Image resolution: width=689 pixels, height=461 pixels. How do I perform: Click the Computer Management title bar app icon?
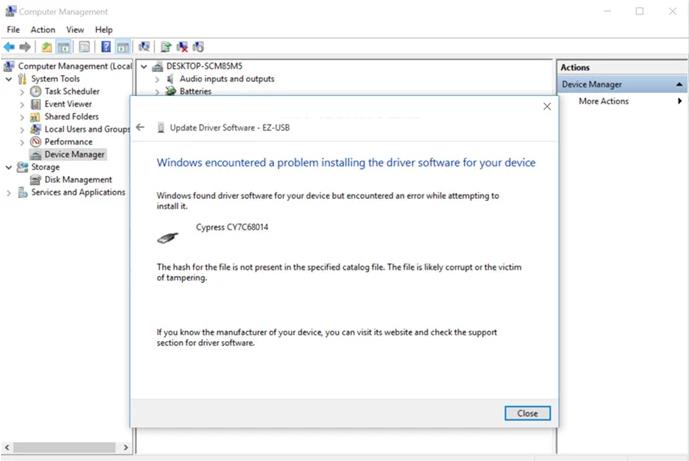(11, 11)
